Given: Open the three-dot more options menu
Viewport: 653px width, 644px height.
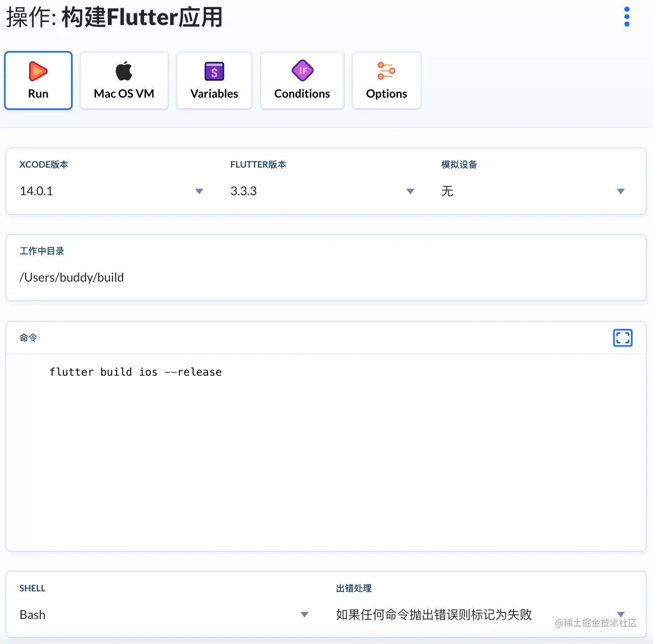Looking at the screenshot, I should click(627, 17).
